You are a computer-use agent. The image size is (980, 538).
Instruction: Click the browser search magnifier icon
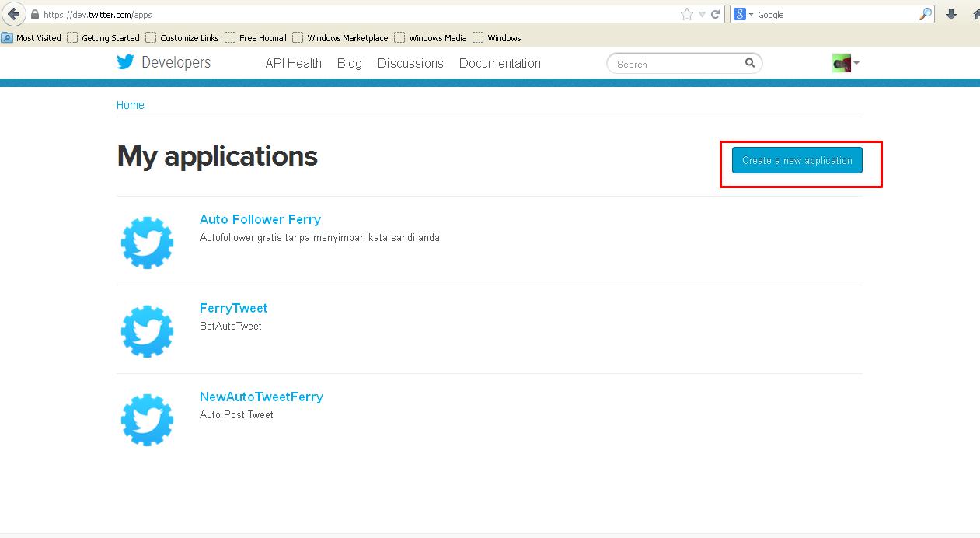925,14
